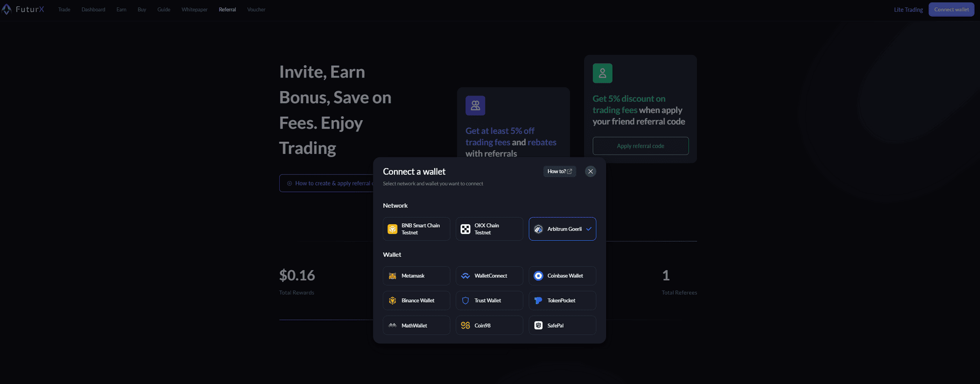980x384 pixels.
Task: Click the TokenPocket icon
Action: click(539, 301)
